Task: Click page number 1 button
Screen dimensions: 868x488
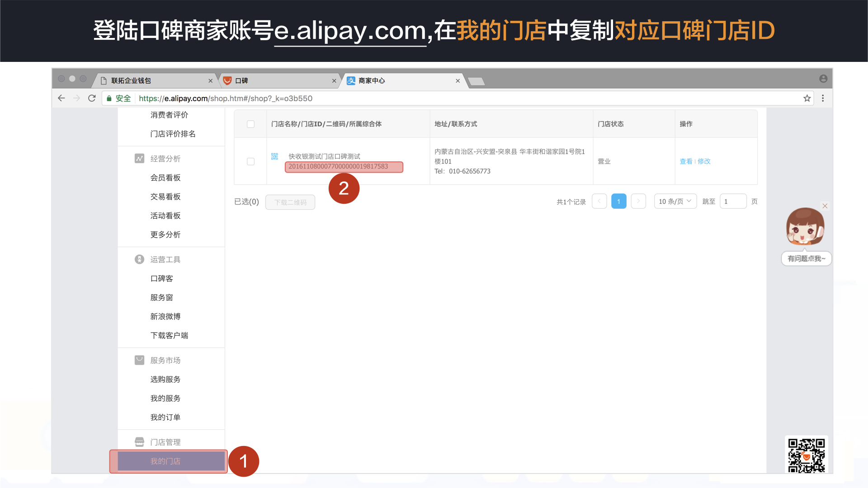Action: (x=619, y=201)
